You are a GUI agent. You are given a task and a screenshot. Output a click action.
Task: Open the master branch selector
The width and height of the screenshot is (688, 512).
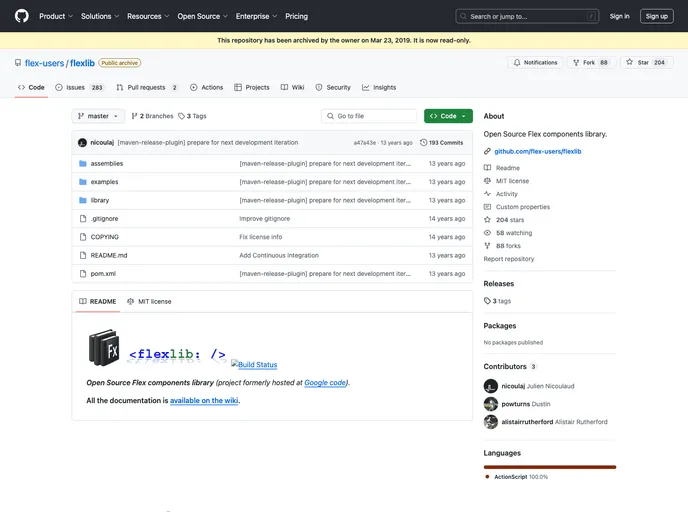coord(98,116)
